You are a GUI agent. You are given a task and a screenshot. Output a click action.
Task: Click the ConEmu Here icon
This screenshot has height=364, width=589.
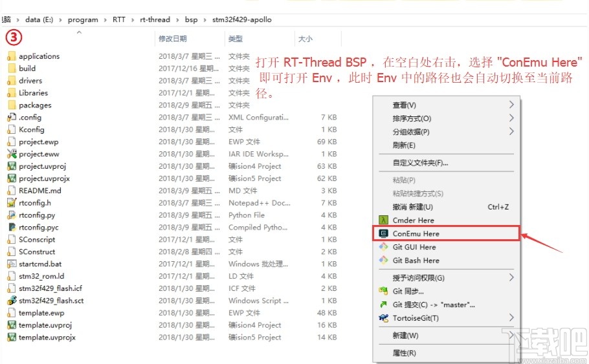(x=383, y=233)
